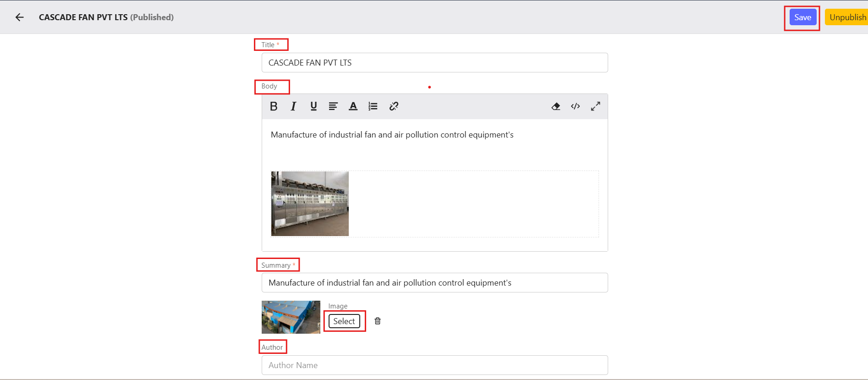Select the Title field label

click(268, 45)
